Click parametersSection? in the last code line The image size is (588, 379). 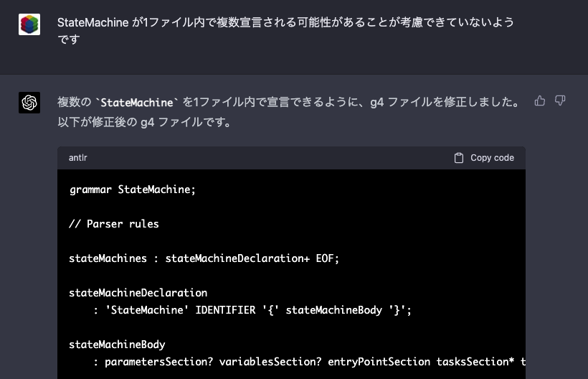159,362
